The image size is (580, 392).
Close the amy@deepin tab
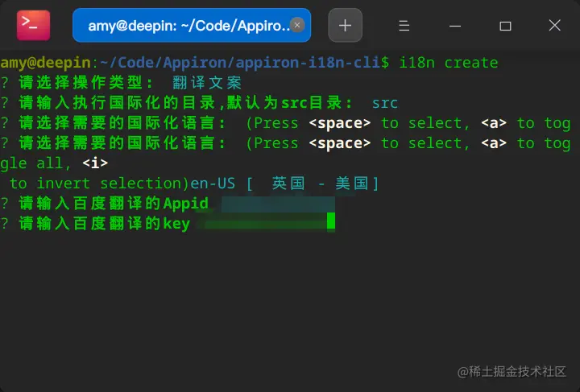(x=297, y=25)
